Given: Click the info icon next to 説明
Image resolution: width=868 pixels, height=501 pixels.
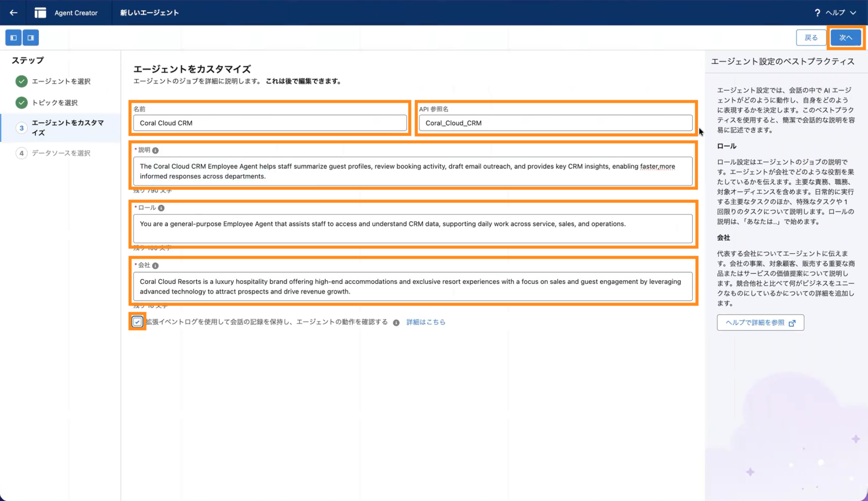Looking at the screenshot, I should pyautogui.click(x=155, y=150).
